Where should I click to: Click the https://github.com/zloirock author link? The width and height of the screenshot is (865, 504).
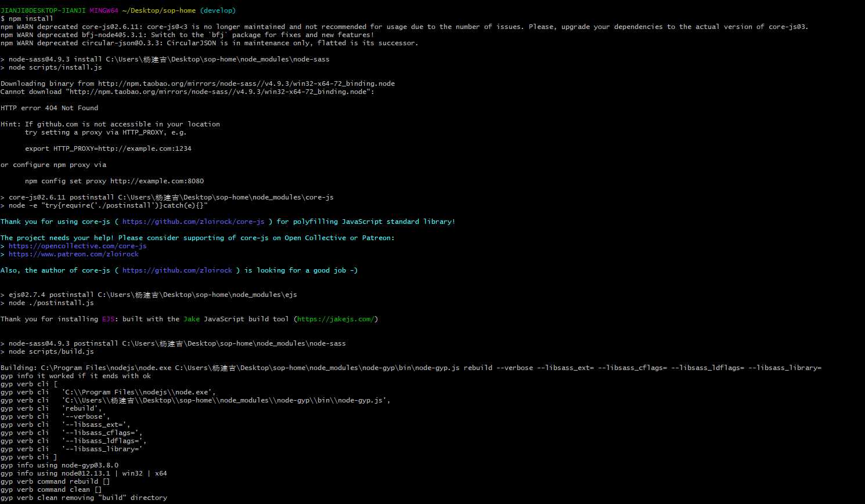coord(177,270)
